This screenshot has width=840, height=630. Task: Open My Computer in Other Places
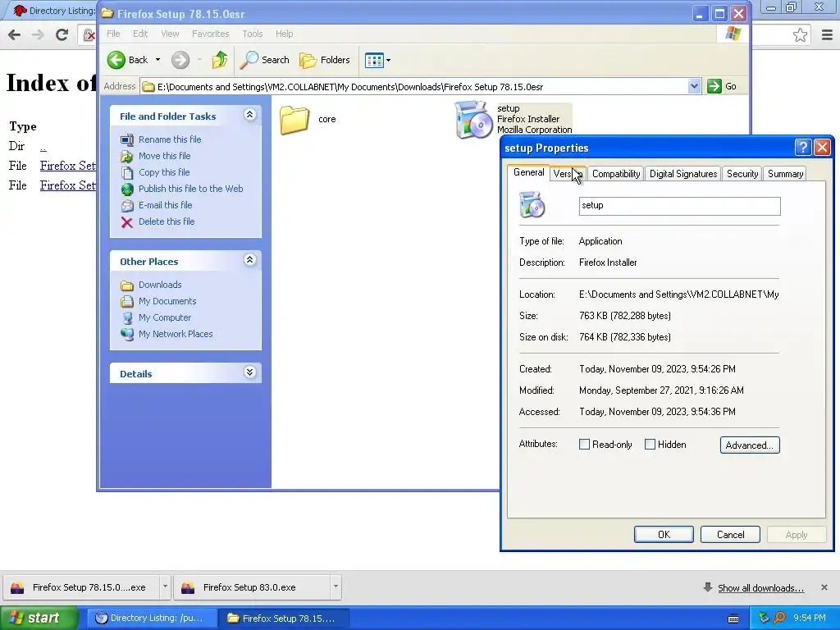[x=164, y=317]
